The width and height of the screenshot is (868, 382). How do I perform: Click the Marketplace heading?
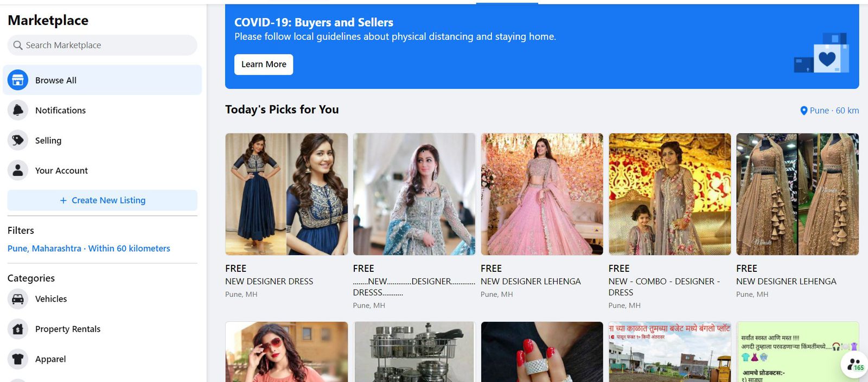pyautogui.click(x=48, y=21)
